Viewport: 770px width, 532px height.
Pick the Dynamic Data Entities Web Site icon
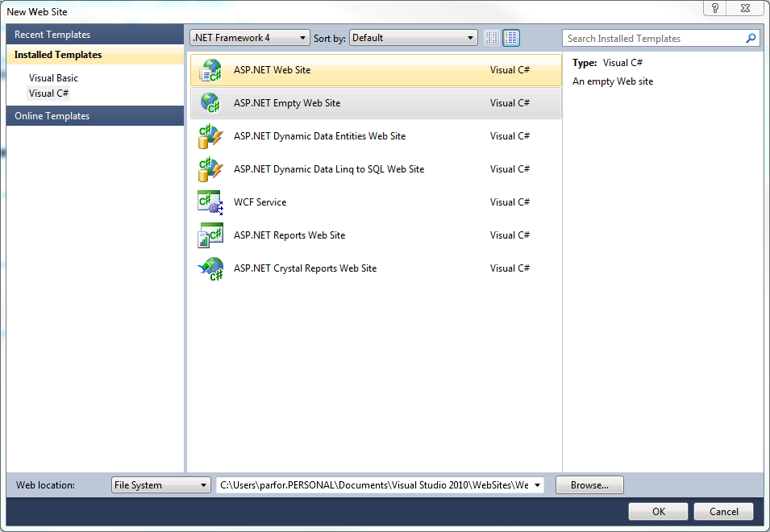[210, 136]
